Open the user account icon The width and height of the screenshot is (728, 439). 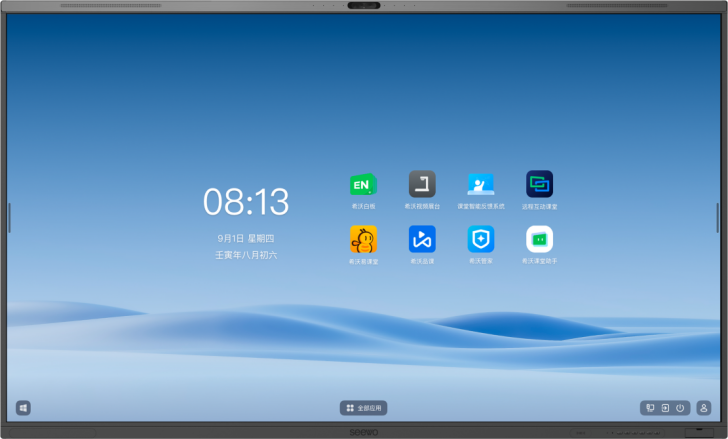pos(704,408)
